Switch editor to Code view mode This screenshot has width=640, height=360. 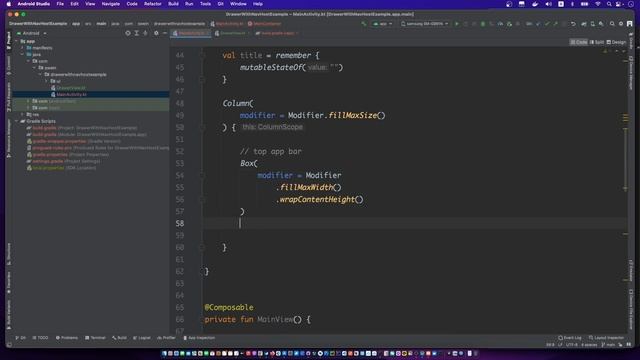click(x=579, y=42)
